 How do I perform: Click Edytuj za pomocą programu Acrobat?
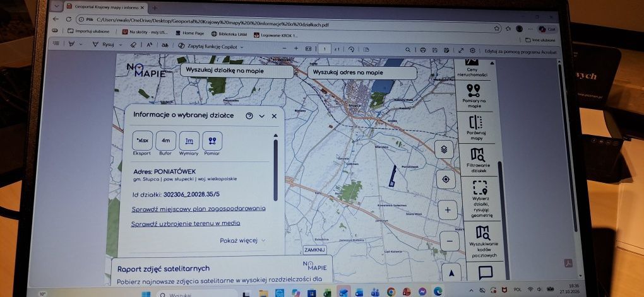tap(520, 52)
